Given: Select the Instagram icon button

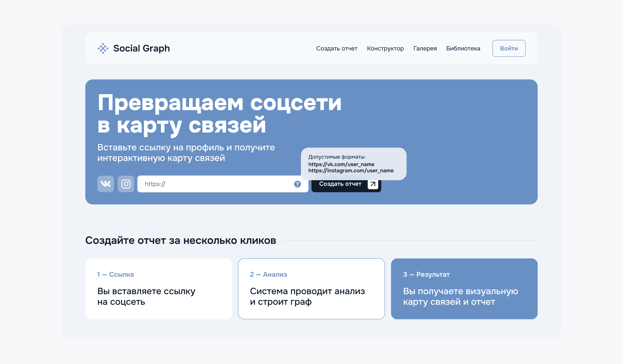Looking at the screenshot, I should (x=126, y=184).
